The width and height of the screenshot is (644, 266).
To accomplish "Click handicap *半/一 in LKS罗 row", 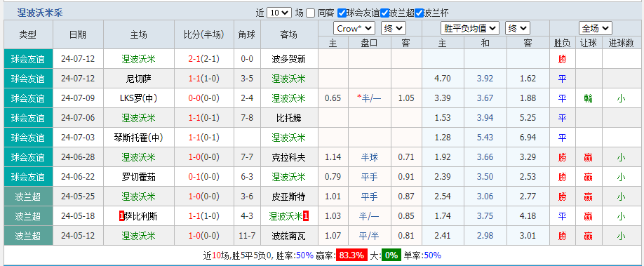I will point(369,98).
